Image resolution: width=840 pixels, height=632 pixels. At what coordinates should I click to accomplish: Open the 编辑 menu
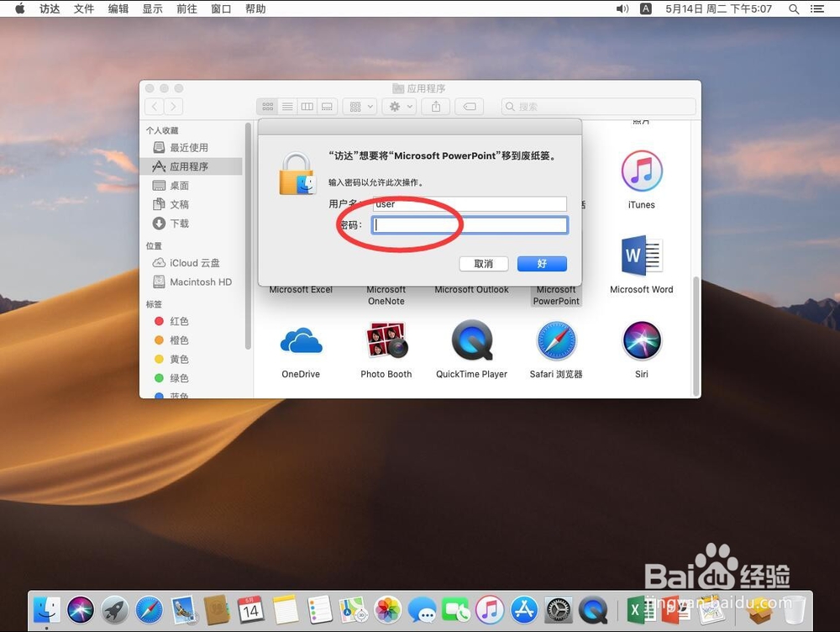[x=118, y=8]
